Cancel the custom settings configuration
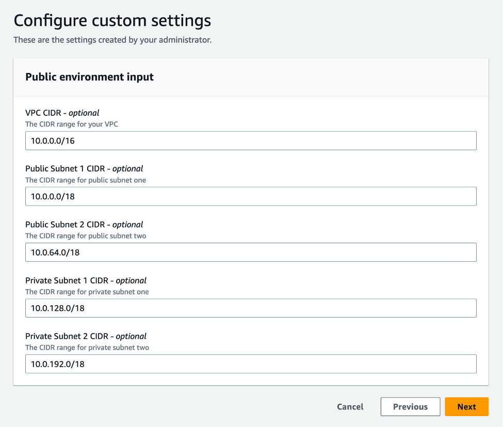Viewport: 504px width, 427px height. coord(350,406)
